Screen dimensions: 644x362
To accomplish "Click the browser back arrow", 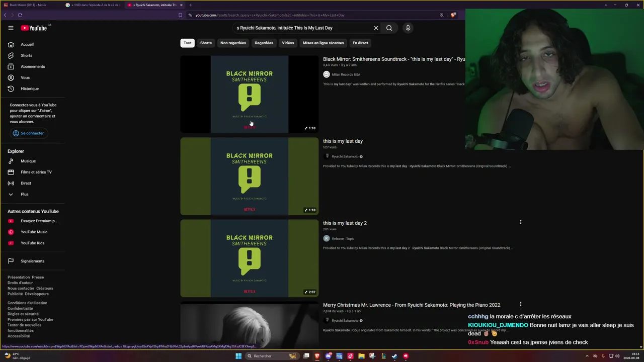I will [x=5, y=15].
